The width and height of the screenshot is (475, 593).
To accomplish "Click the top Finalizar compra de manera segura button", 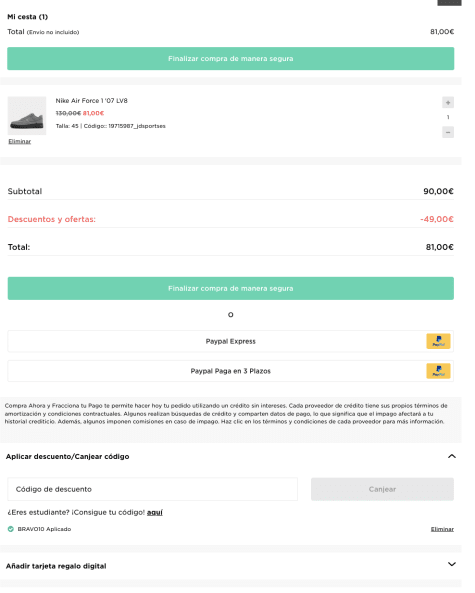I will pos(231,59).
